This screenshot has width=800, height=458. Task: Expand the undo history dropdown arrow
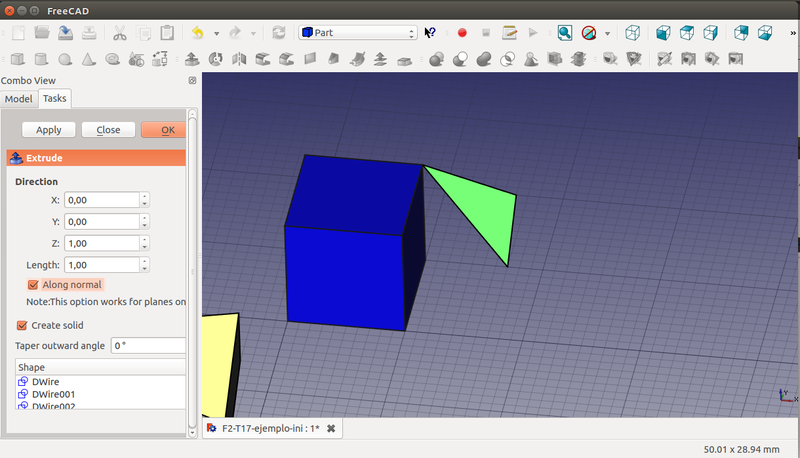pyautogui.click(x=216, y=33)
